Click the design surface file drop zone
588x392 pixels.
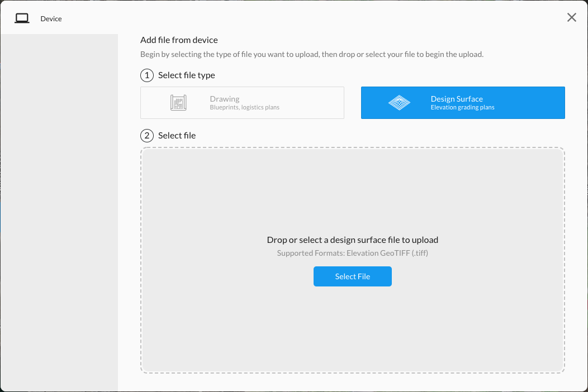pos(353,260)
